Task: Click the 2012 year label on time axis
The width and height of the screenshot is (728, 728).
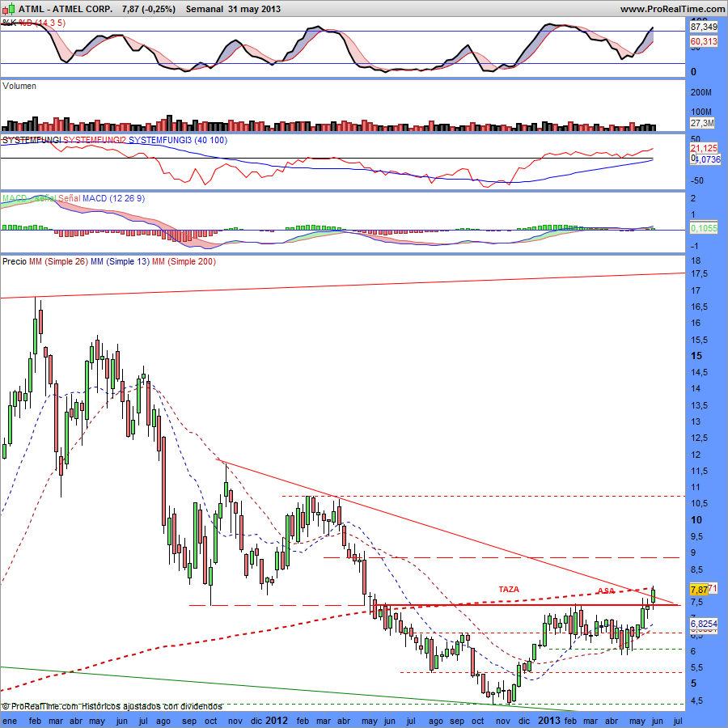Action: (x=277, y=721)
